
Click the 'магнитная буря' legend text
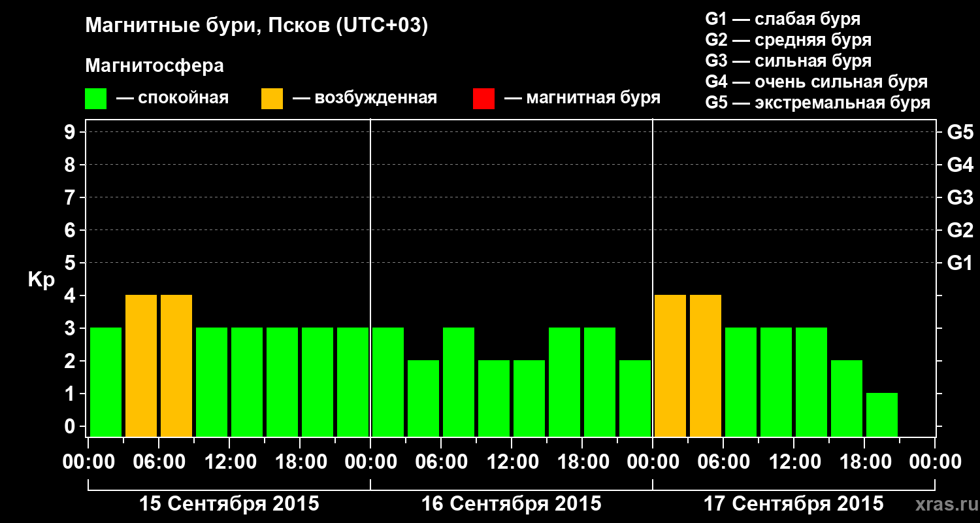click(593, 99)
